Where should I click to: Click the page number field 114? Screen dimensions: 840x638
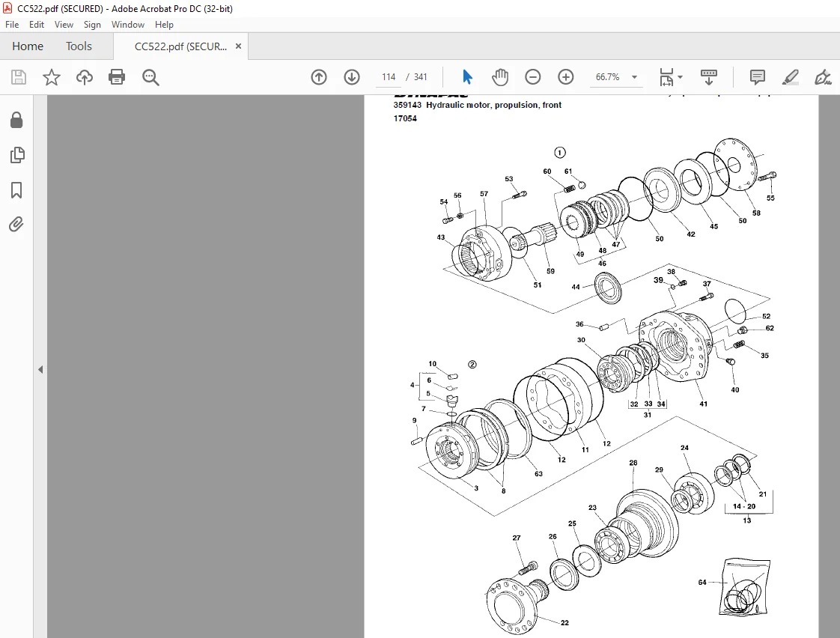point(389,77)
